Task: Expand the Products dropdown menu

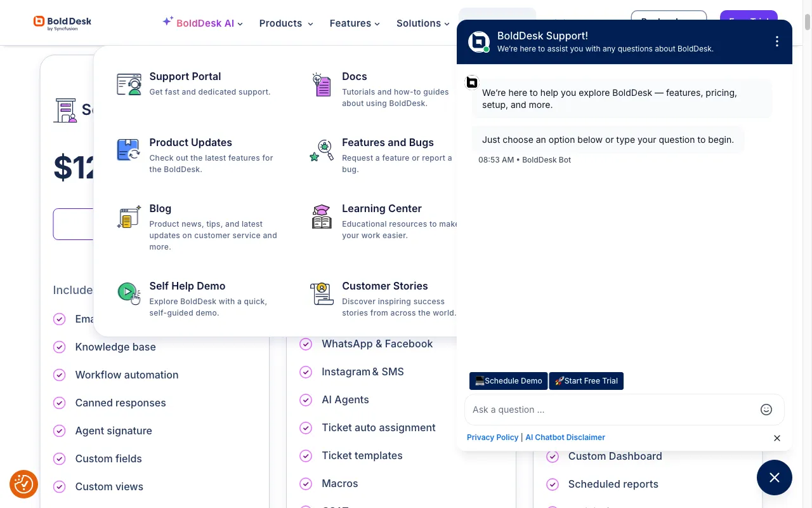Action: click(x=286, y=23)
